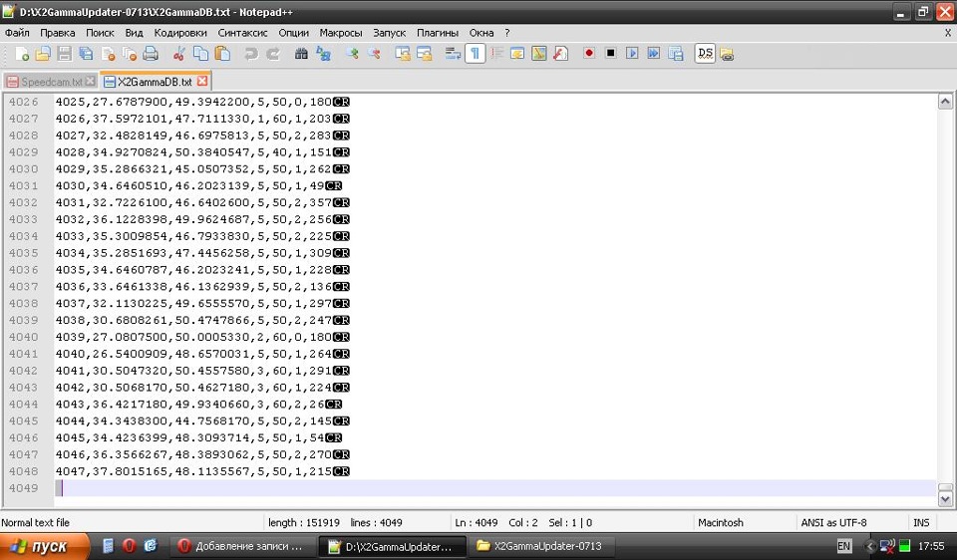957x560 pixels.
Task: Click the DS spell-check toolbar icon
Action: pyautogui.click(x=705, y=54)
